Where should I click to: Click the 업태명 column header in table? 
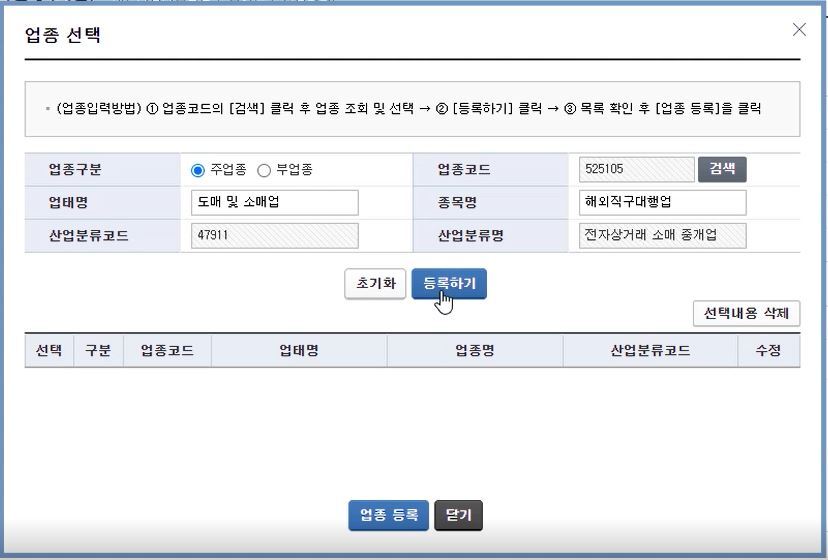[x=299, y=350]
